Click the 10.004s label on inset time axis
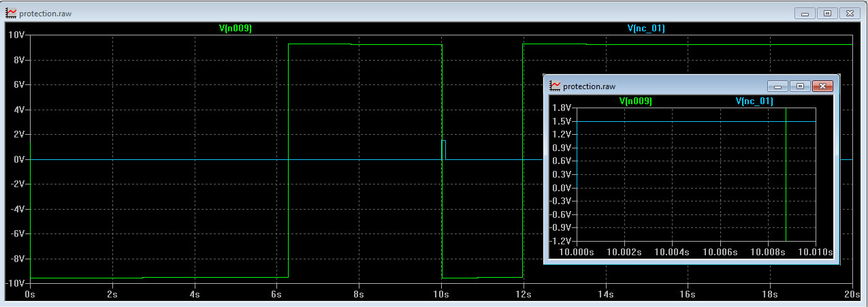The width and height of the screenshot is (868, 307). (672, 253)
